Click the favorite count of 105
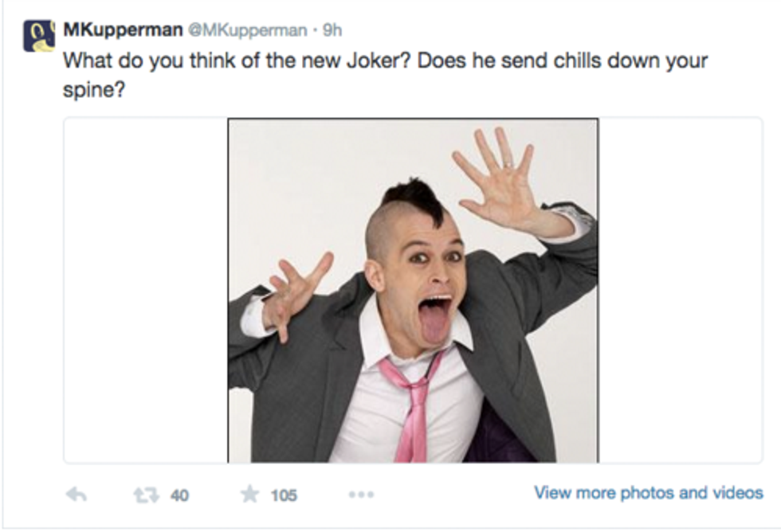Image resolution: width=781 pixels, height=532 pixels. pos(283,495)
